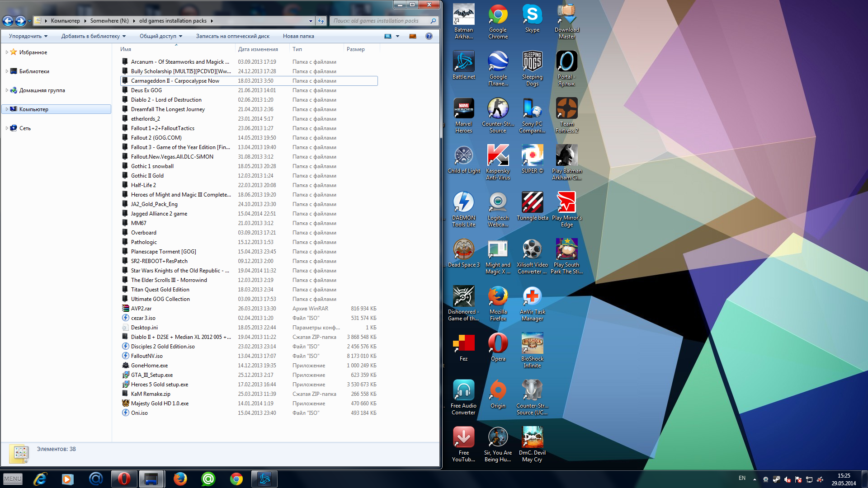Open the Dishonored desktop shortcut
This screenshot has width=868, height=488.
click(463, 303)
